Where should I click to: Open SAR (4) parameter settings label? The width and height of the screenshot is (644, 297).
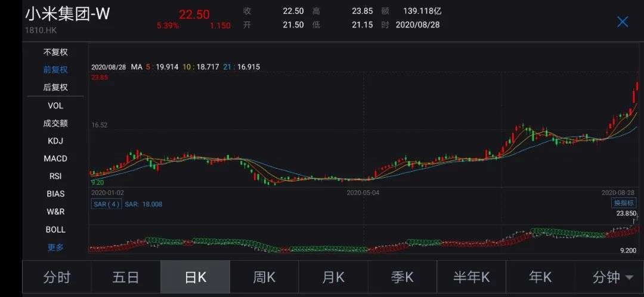click(106, 204)
